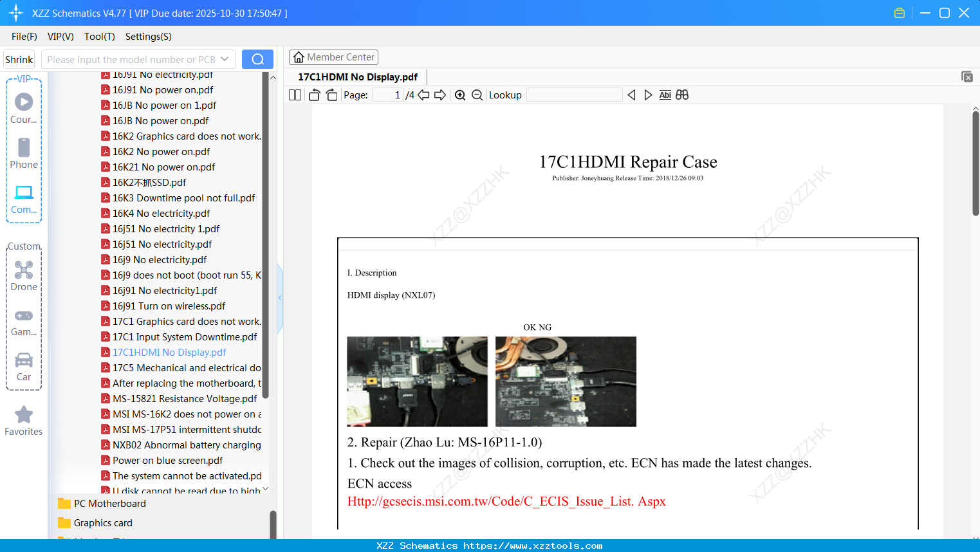Follow the gcsecis.msi.com.tw ECN link
This screenshot has height=552, width=980.
[506, 501]
